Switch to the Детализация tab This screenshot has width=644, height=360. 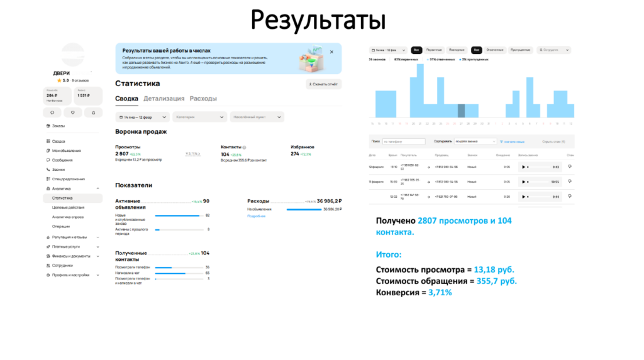tap(164, 99)
